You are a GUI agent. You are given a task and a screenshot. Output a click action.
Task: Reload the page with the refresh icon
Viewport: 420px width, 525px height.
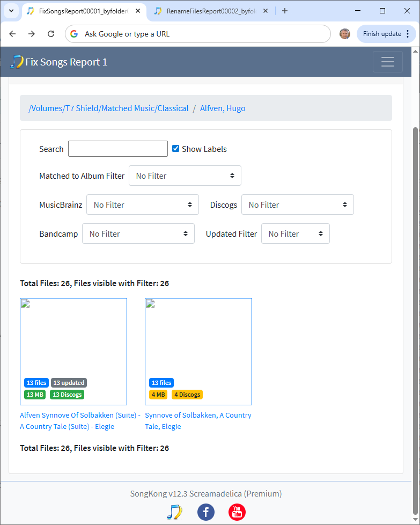click(51, 34)
